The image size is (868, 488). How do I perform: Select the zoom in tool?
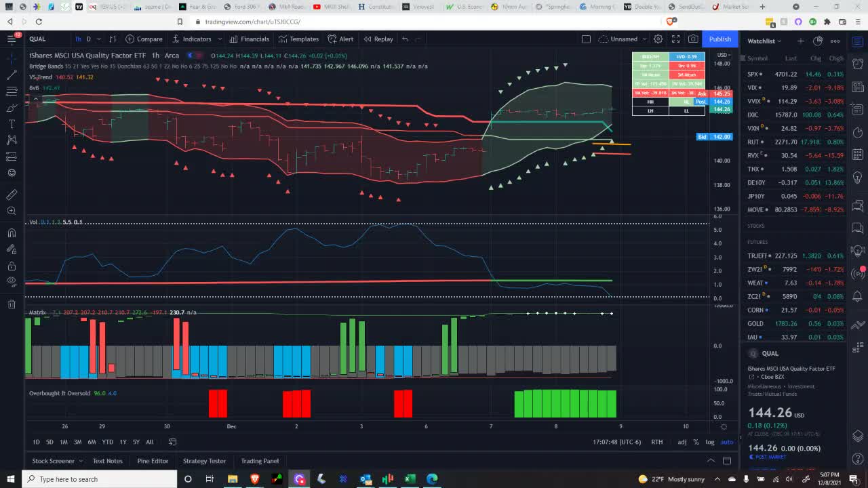[x=12, y=211]
